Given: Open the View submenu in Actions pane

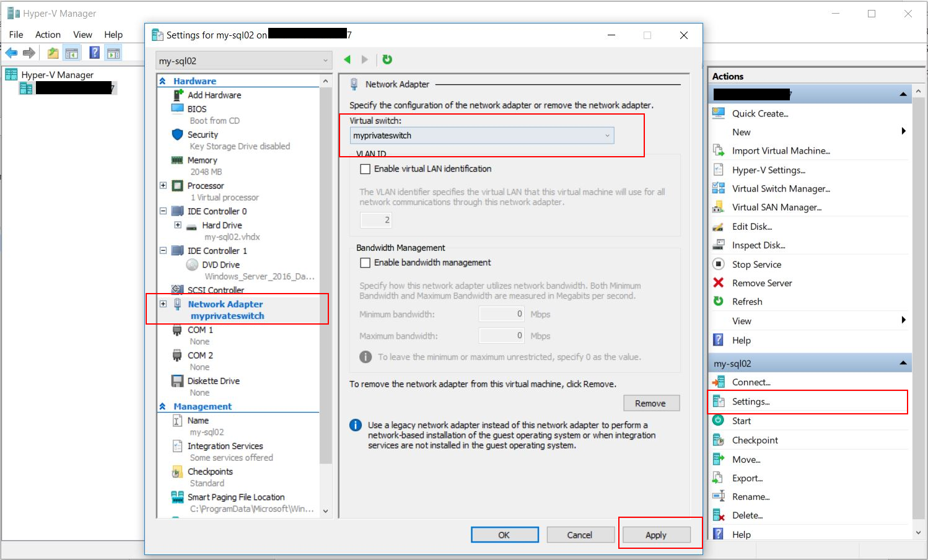Looking at the screenshot, I should coord(810,321).
